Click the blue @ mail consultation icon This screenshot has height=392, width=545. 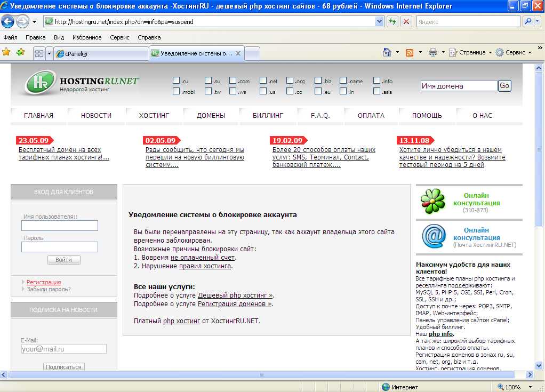point(434,236)
